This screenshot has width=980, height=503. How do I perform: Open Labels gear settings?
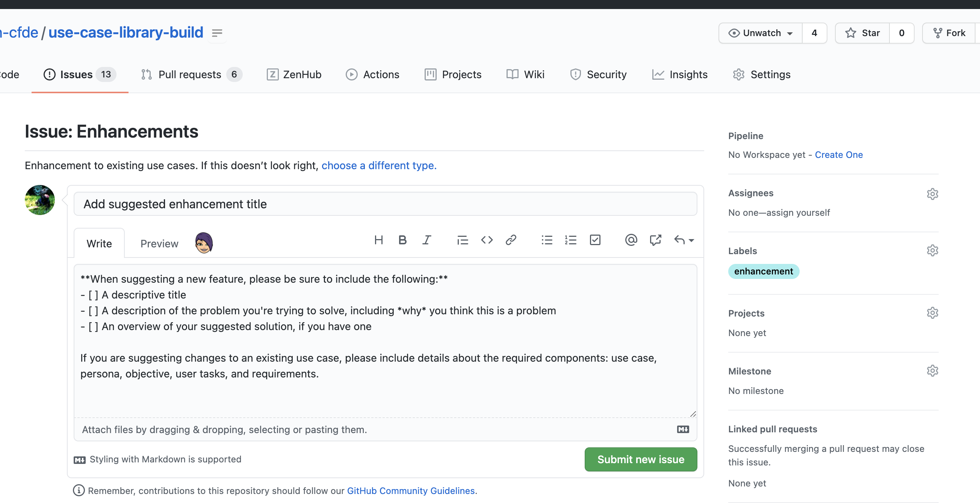pos(932,250)
